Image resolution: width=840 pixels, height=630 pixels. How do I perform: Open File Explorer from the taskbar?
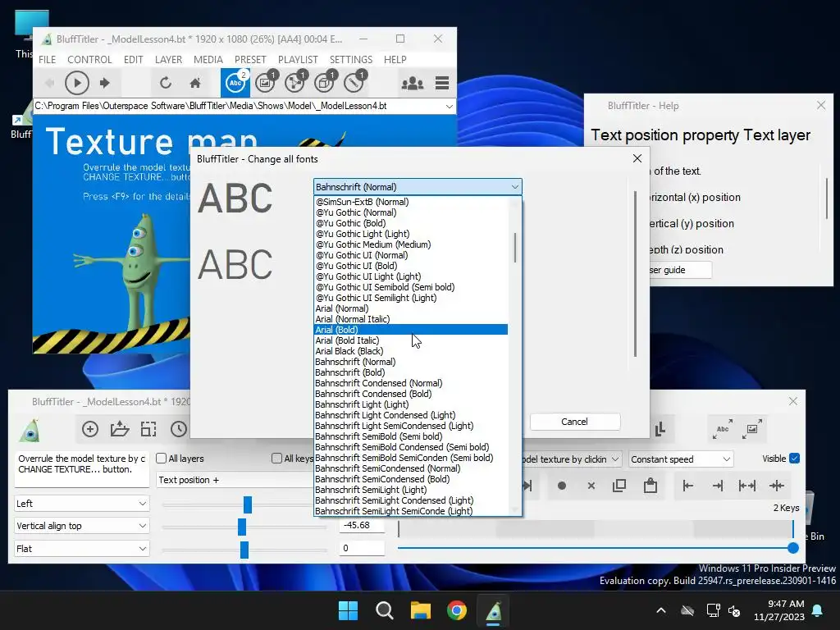click(x=421, y=610)
